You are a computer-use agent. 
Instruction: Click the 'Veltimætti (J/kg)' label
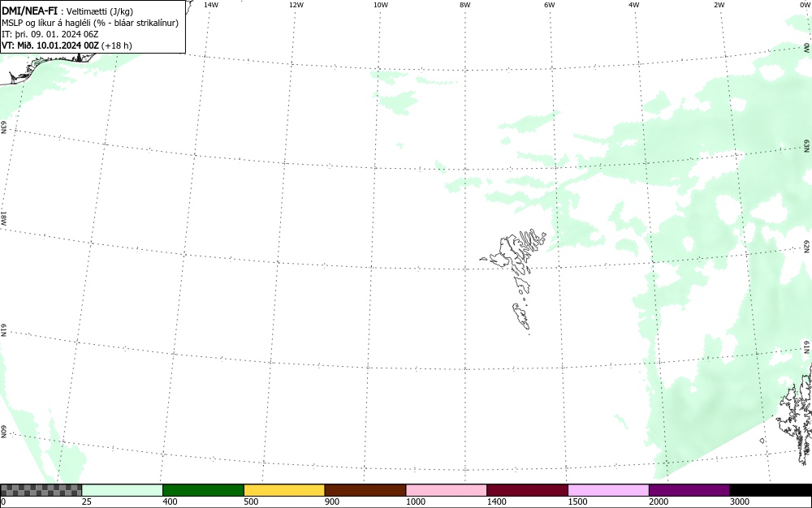tap(100, 11)
